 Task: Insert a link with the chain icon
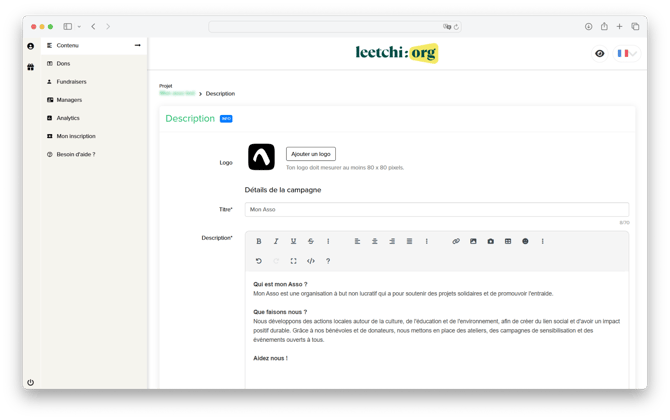pyautogui.click(x=456, y=241)
